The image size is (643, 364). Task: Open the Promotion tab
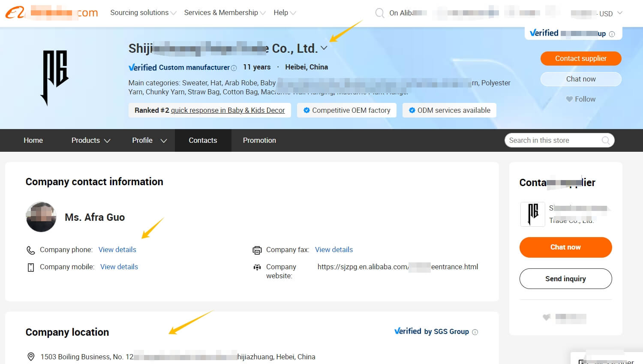coord(259,140)
